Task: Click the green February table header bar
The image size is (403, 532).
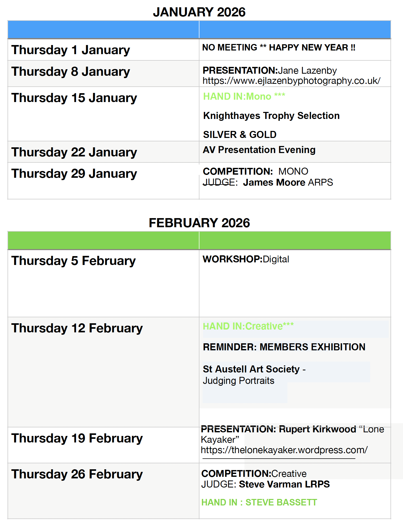Action: pos(199,240)
